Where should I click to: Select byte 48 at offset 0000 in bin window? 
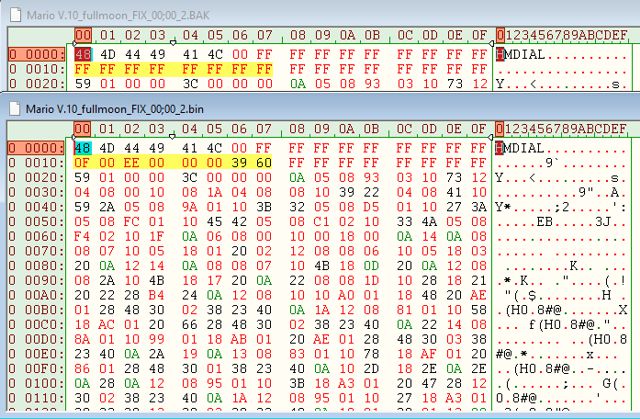pyautogui.click(x=82, y=148)
